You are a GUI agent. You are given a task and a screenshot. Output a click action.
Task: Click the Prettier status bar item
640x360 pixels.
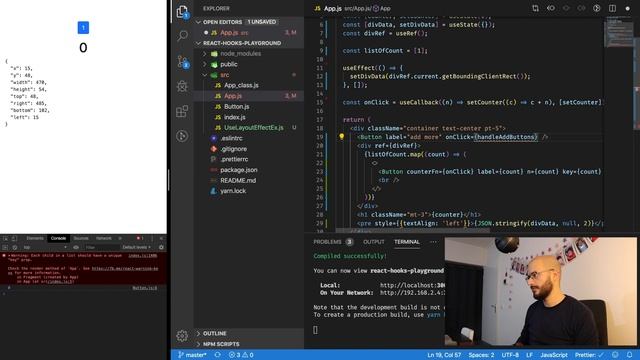589,355
